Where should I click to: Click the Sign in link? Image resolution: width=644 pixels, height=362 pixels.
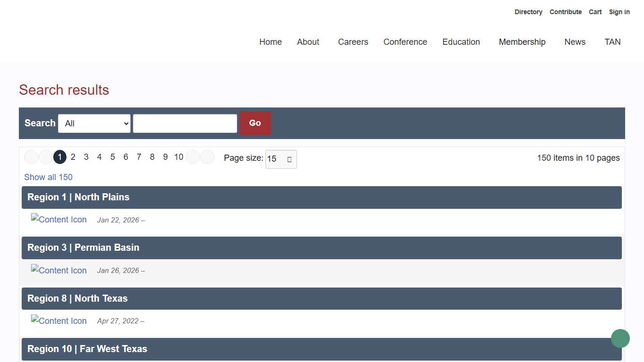(x=619, y=12)
